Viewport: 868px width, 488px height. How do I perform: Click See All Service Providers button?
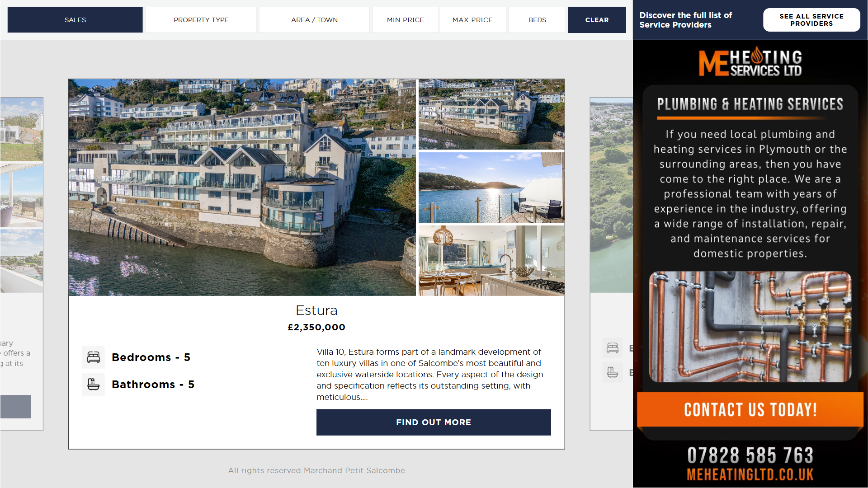coord(811,20)
